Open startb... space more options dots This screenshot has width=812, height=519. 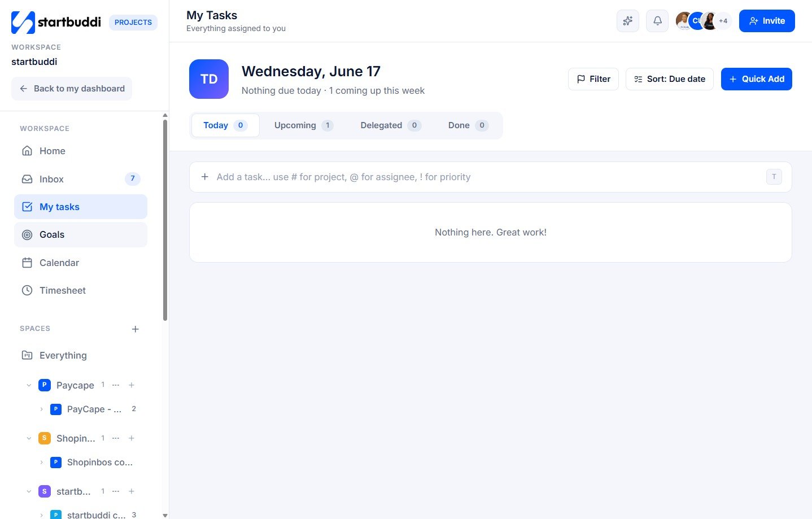(116, 491)
